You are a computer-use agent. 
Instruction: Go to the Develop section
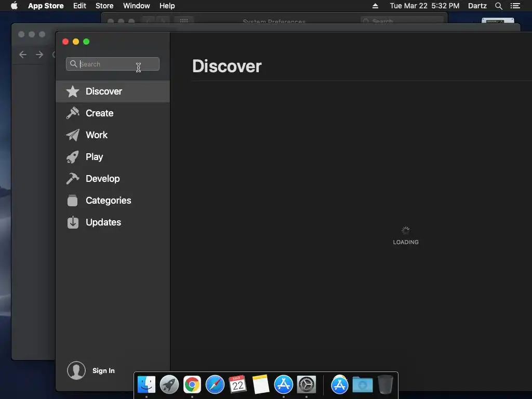pos(113,179)
